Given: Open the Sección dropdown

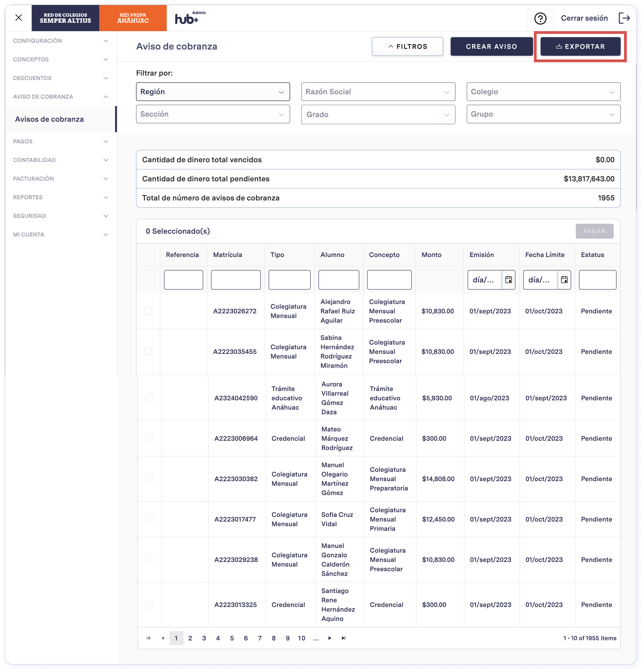Looking at the screenshot, I should point(213,114).
